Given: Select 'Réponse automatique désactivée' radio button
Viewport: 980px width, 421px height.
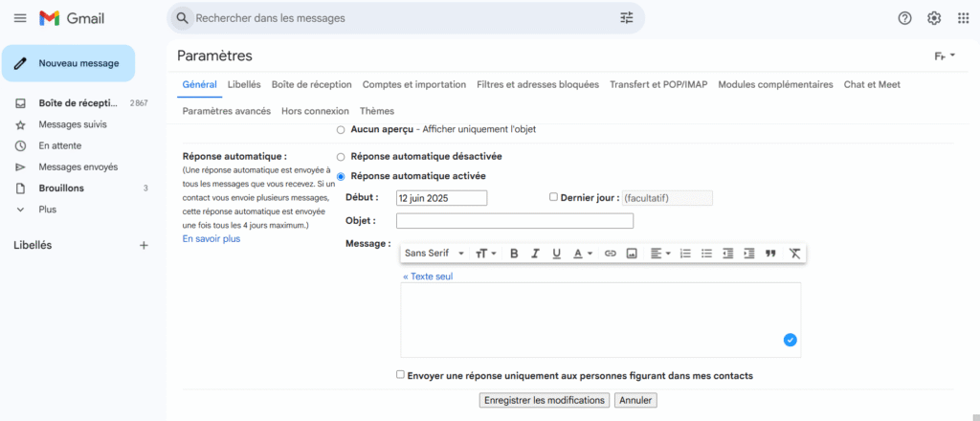Looking at the screenshot, I should pos(341,156).
